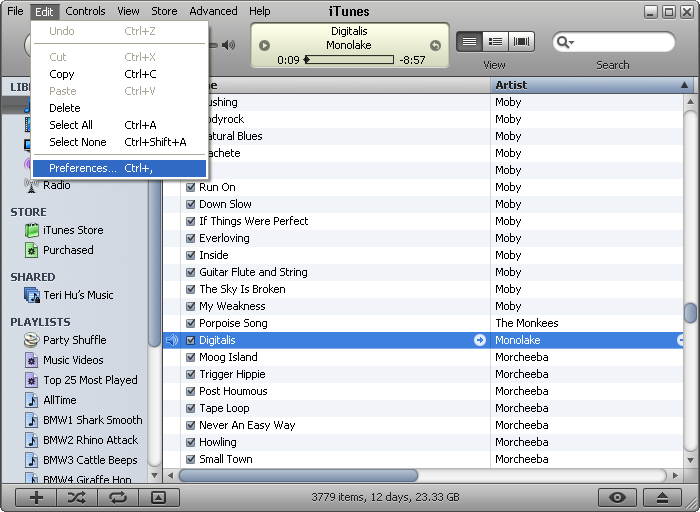700x512 pixels.
Task: Switch to grouped album view
Action: (495, 42)
